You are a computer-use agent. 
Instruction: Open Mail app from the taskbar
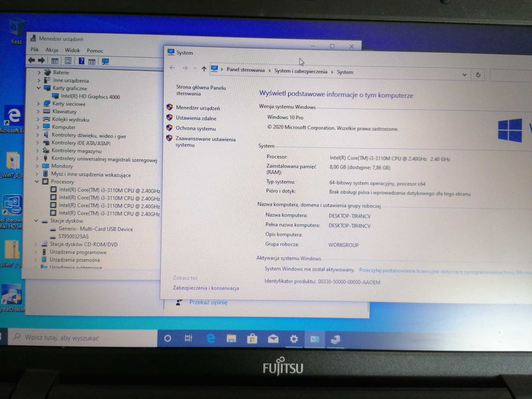click(x=273, y=339)
